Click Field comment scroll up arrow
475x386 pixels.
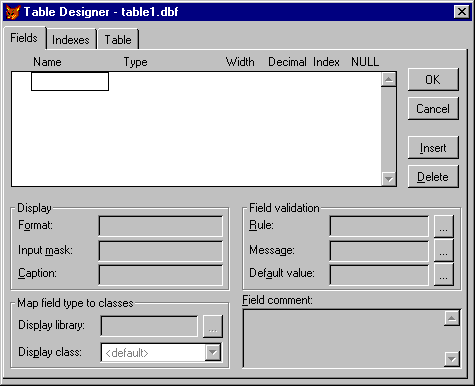tap(452, 318)
